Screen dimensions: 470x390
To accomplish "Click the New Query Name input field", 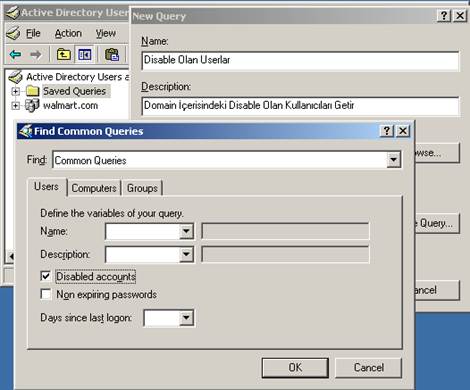I will 300,60.
